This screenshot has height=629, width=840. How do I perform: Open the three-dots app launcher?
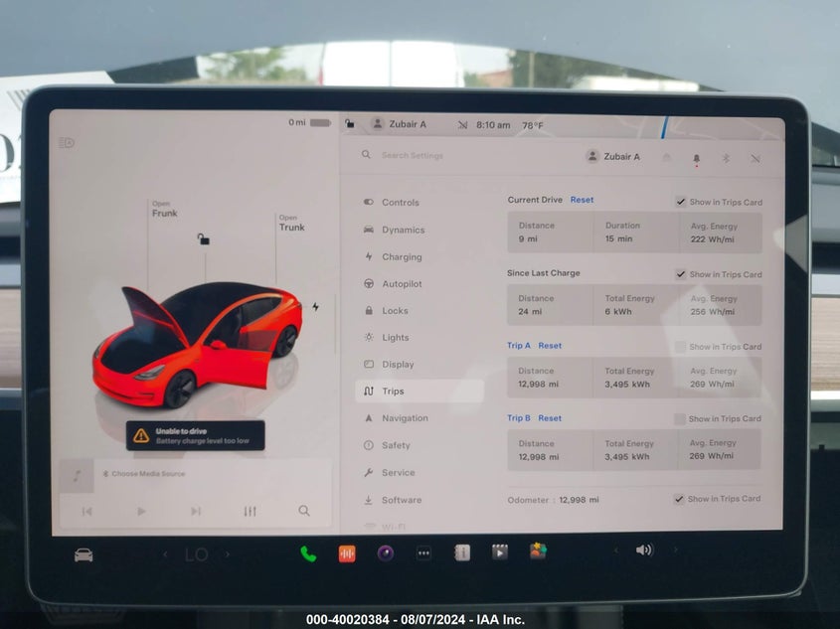(x=423, y=553)
